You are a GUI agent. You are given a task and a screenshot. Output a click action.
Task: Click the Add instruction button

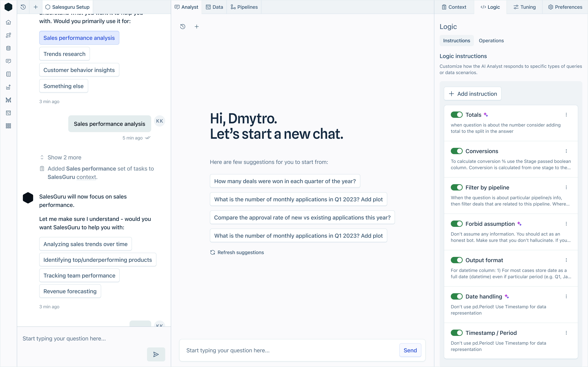473,93
